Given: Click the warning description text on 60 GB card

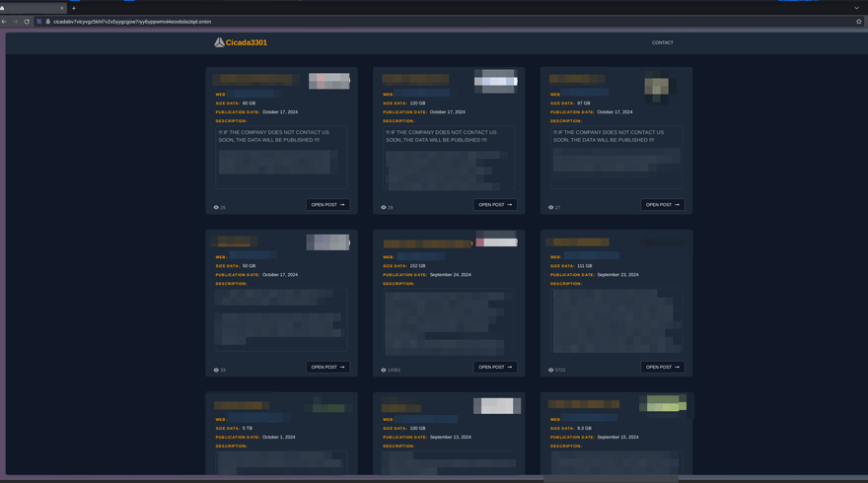Looking at the screenshot, I should click(x=273, y=136).
